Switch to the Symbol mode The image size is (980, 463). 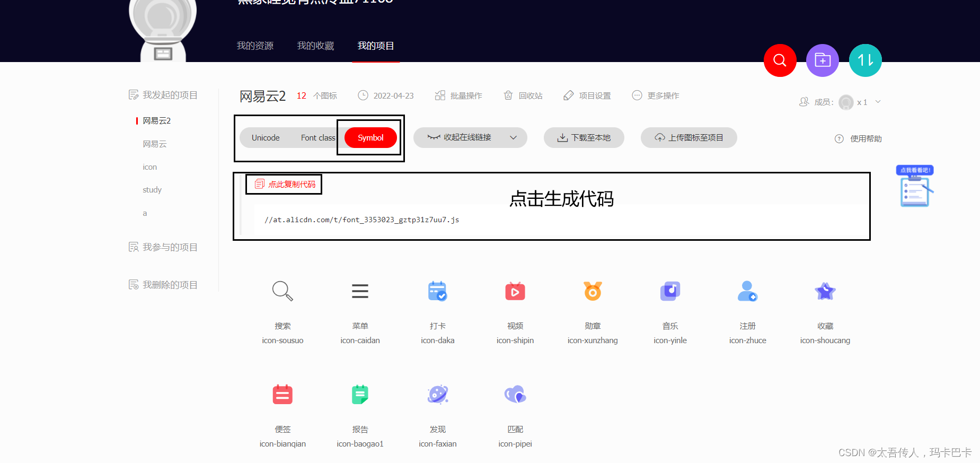pyautogui.click(x=370, y=138)
